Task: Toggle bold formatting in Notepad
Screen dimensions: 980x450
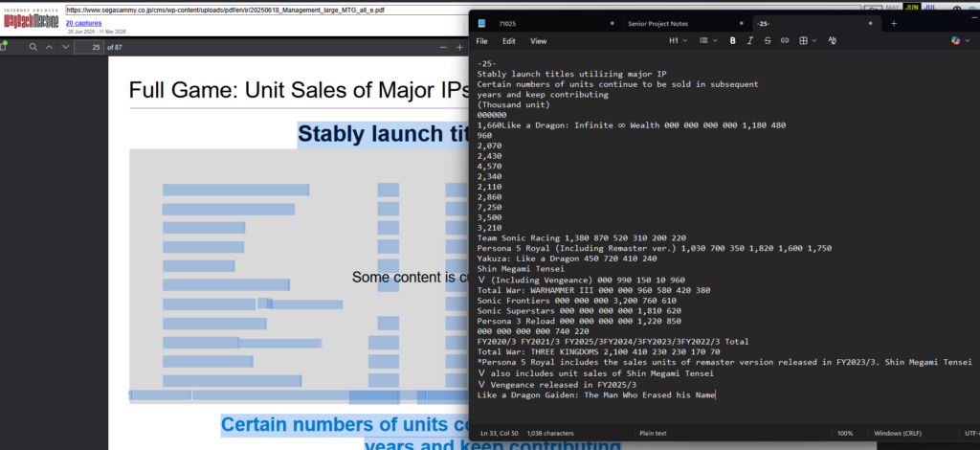Action: pos(732,41)
